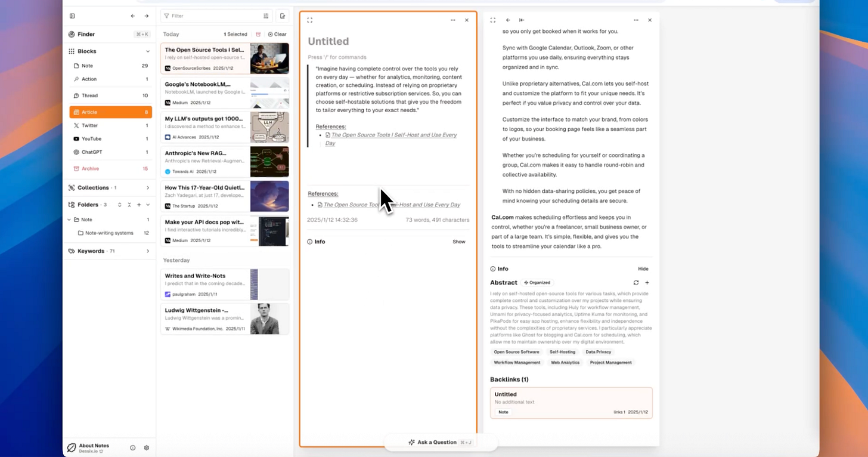Show the Info section in Untitled note
868x457 pixels.
click(459, 242)
